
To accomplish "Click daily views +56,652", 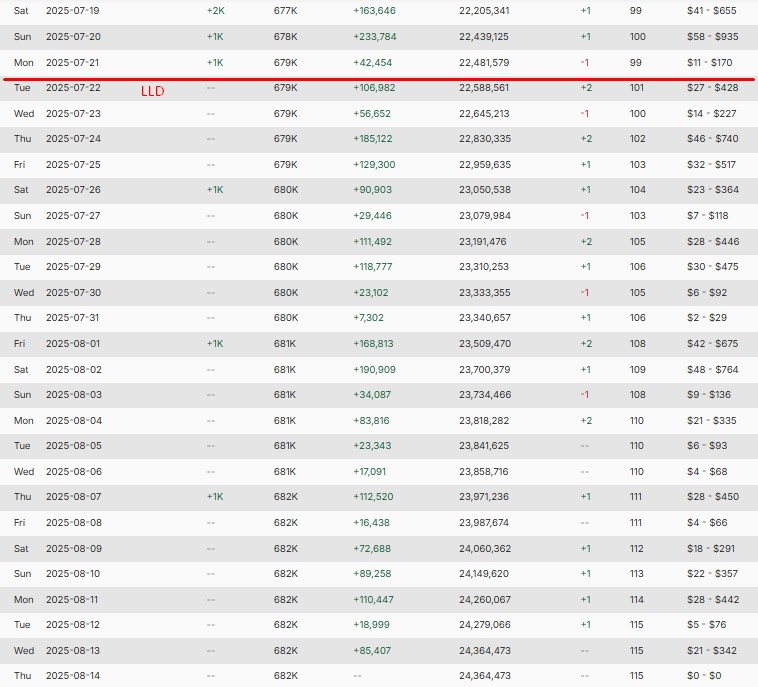I will point(372,114).
